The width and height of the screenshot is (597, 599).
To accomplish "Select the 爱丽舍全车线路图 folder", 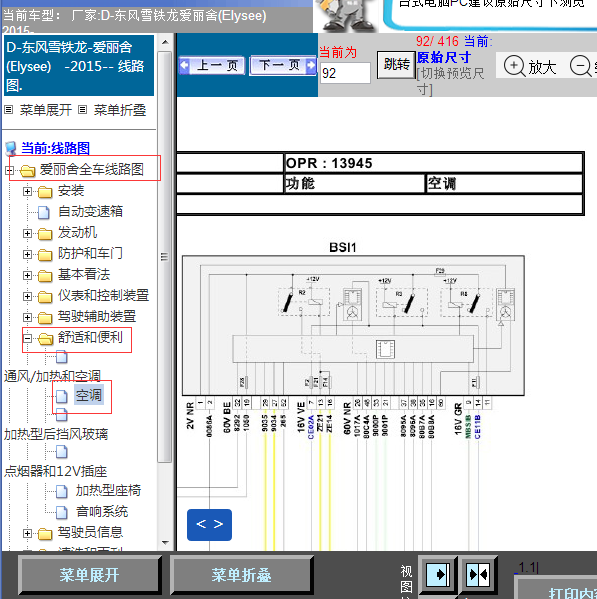I will (92, 169).
